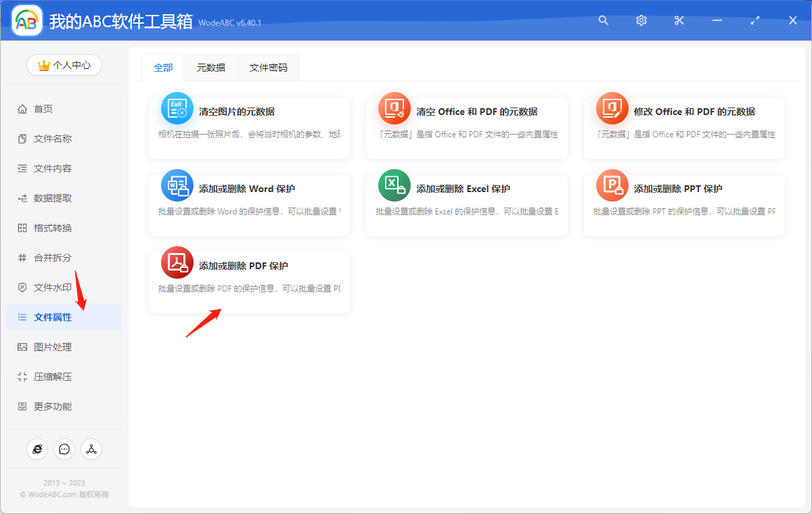Screen dimensions: 812x514
Task: Open the settings gear in title bar
Action: pos(641,20)
